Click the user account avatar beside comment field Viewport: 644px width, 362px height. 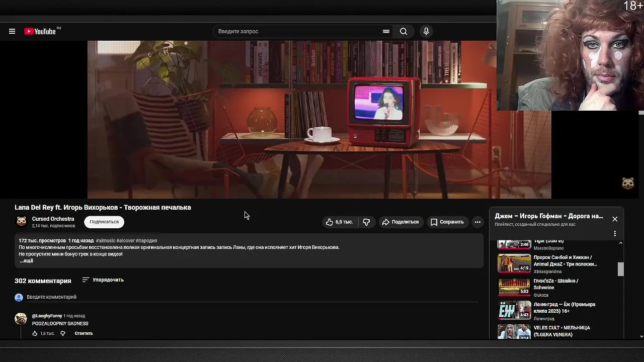click(x=19, y=297)
